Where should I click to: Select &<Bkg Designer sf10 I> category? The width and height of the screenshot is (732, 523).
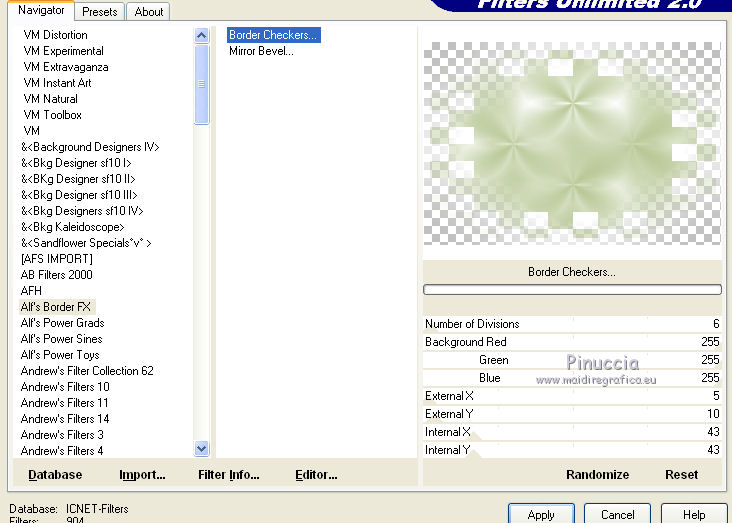pyautogui.click(x=76, y=163)
